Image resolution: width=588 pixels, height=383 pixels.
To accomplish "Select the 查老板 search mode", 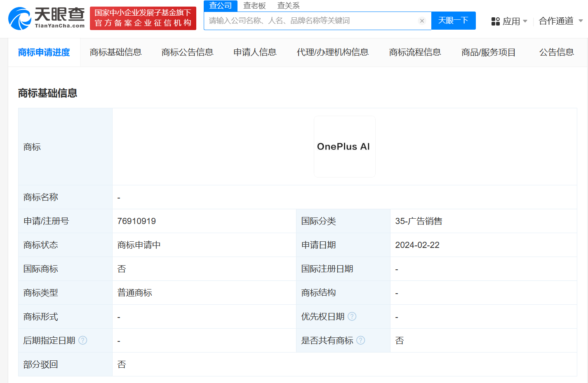I will 254,6.
